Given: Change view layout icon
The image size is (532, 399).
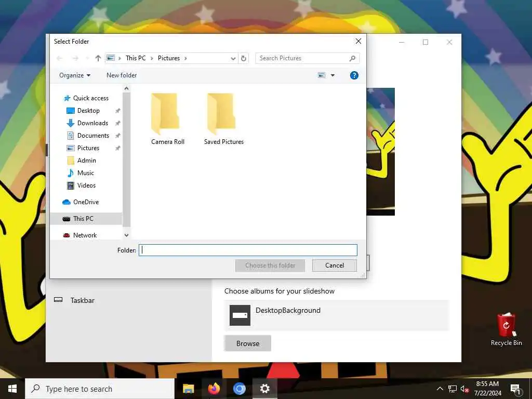Looking at the screenshot, I should click(322, 75).
